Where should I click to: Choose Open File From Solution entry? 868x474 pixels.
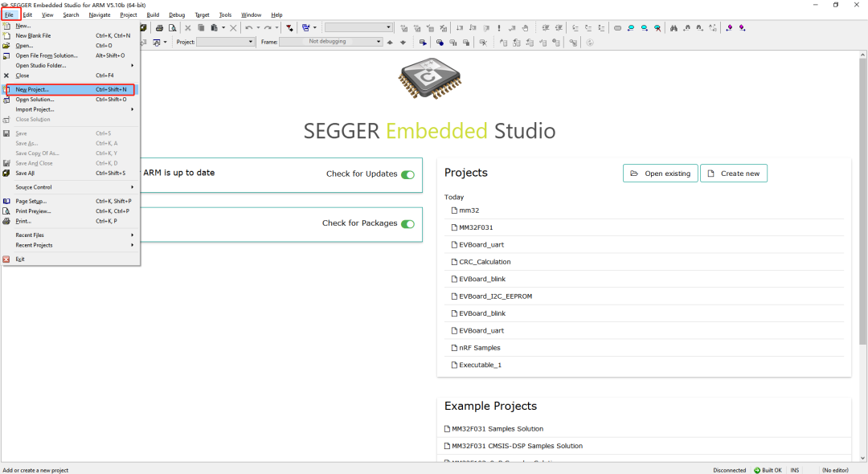click(x=70, y=55)
